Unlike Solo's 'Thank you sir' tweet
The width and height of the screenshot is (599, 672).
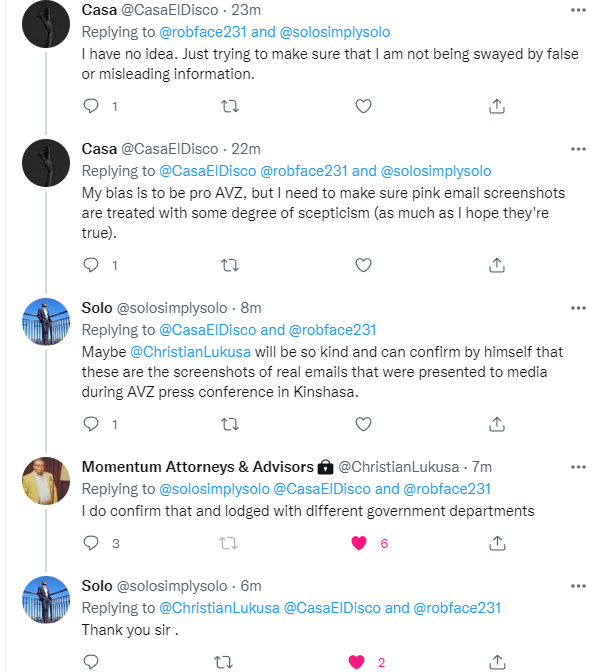[x=356, y=662]
